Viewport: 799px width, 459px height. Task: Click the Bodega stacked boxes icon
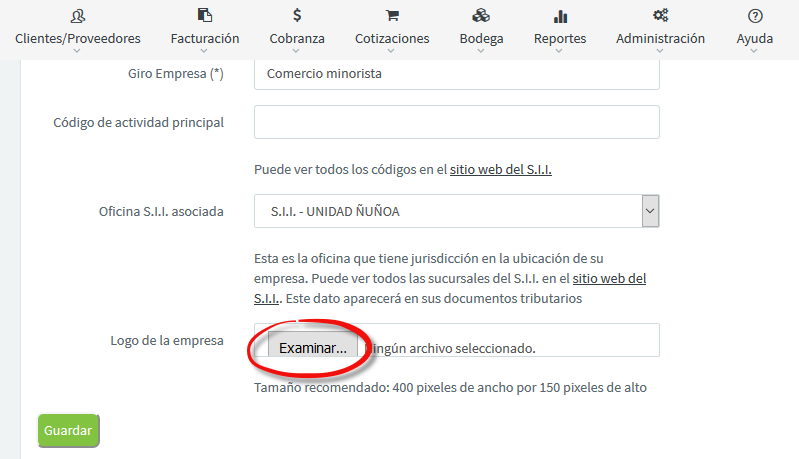click(481, 16)
